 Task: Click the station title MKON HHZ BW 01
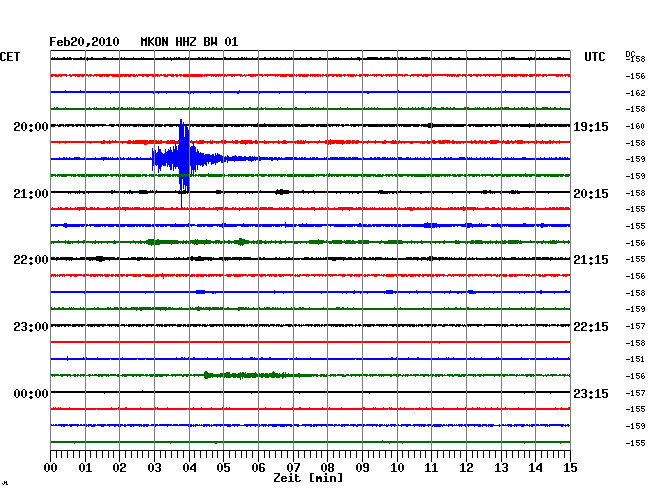click(x=189, y=42)
